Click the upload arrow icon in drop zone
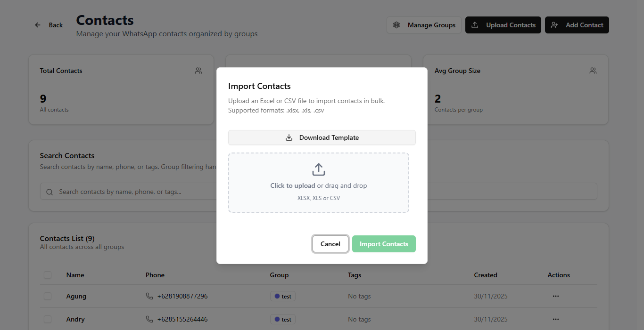 tap(319, 169)
